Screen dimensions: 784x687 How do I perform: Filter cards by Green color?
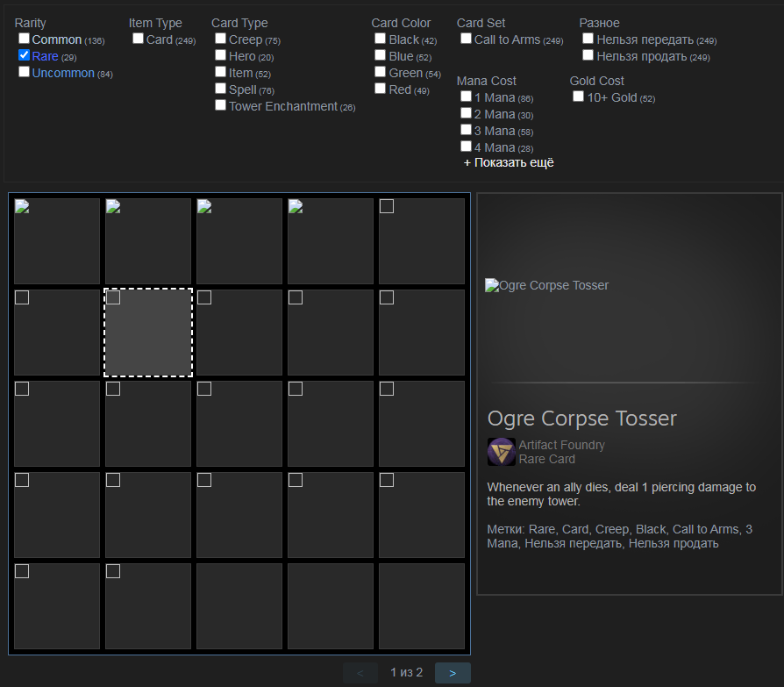pyautogui.click(x=381, y=72)
